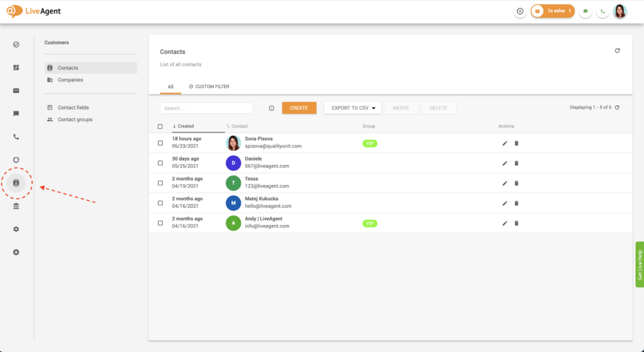Open the Knowledge base bank icon
The height and width of the screenshot is (352, 644).
coord(16,206)
